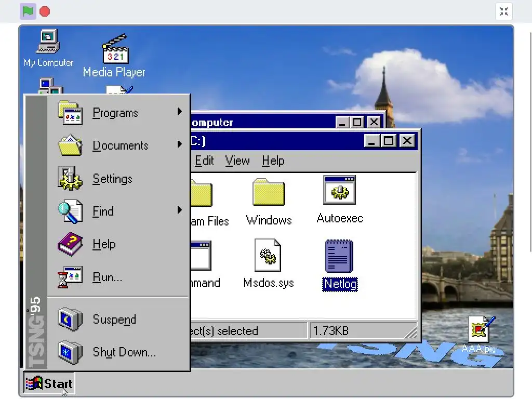Click the page scrollbar at right edge

pyautogui.click(x=530, y=142)
